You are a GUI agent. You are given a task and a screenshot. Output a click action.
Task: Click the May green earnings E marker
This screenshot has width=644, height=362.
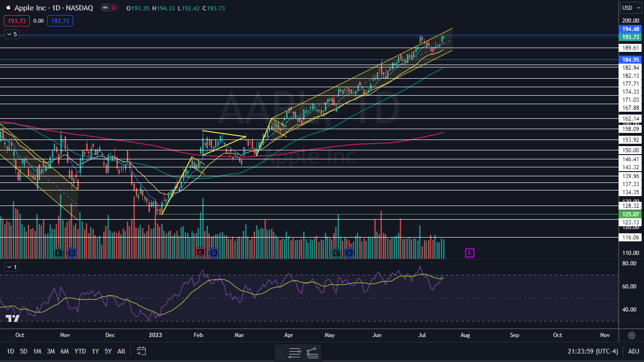coord(336,253)
